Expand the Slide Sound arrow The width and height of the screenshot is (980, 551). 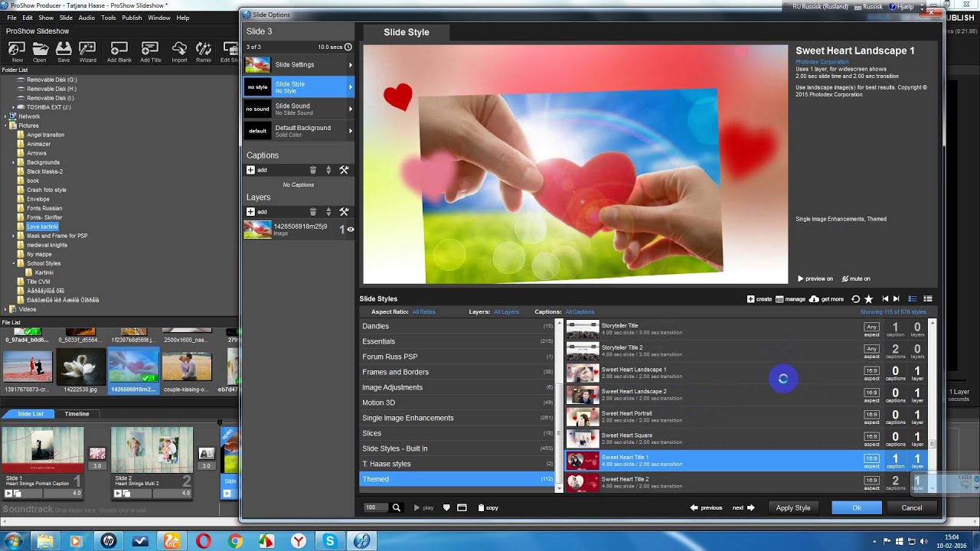351,109
